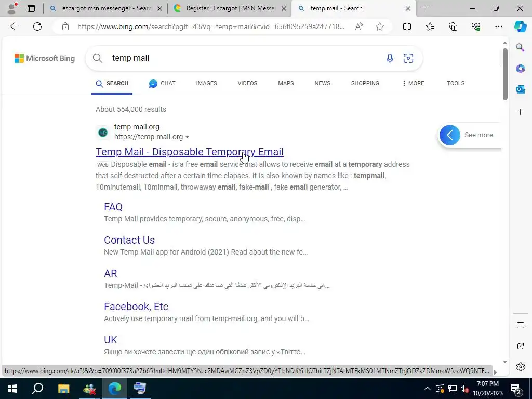The height and width of the screenshot is (399, 532).
Task: Search using an image icon
Action: tap(408, 58)
